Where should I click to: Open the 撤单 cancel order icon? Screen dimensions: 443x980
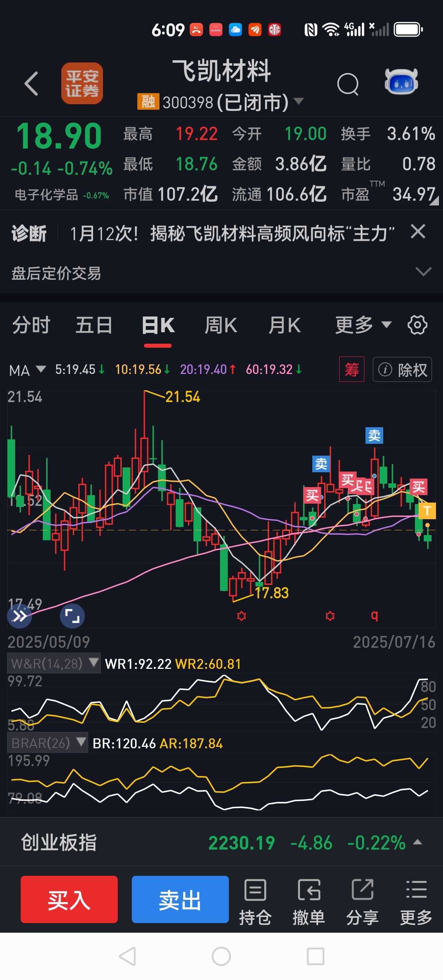pyautogui.click(x=309, y=901)
